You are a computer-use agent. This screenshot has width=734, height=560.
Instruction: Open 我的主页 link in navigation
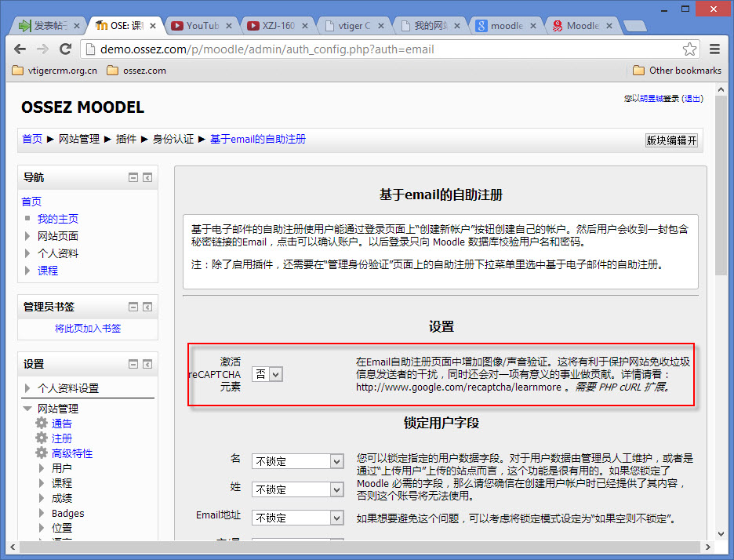coord(57,219)
